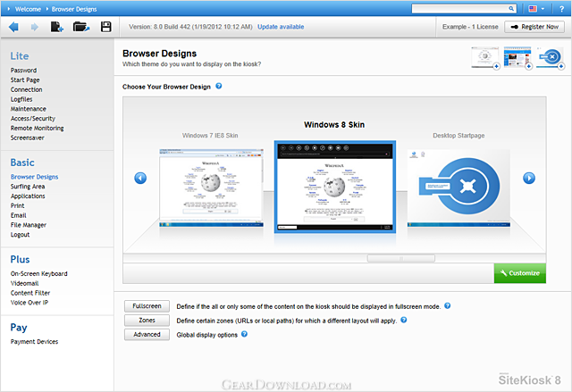Click the third header startpage thumbnail with plus

[551, 57]
